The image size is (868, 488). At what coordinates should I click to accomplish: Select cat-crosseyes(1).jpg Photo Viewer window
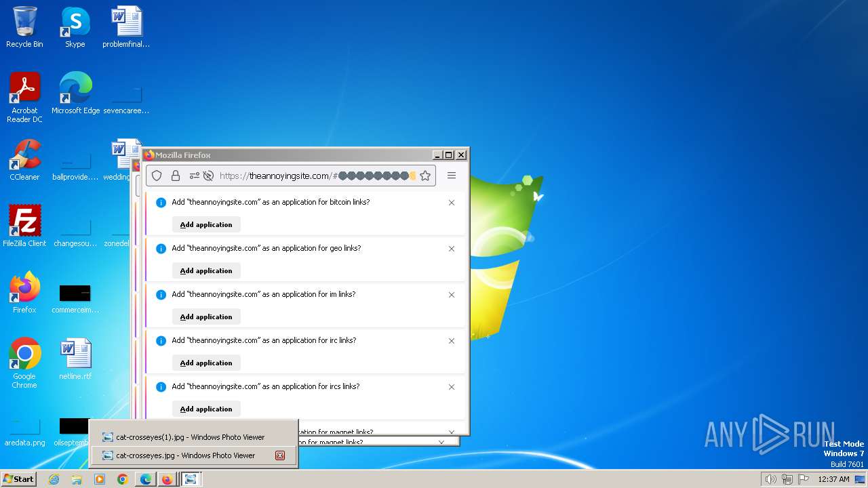193,437
